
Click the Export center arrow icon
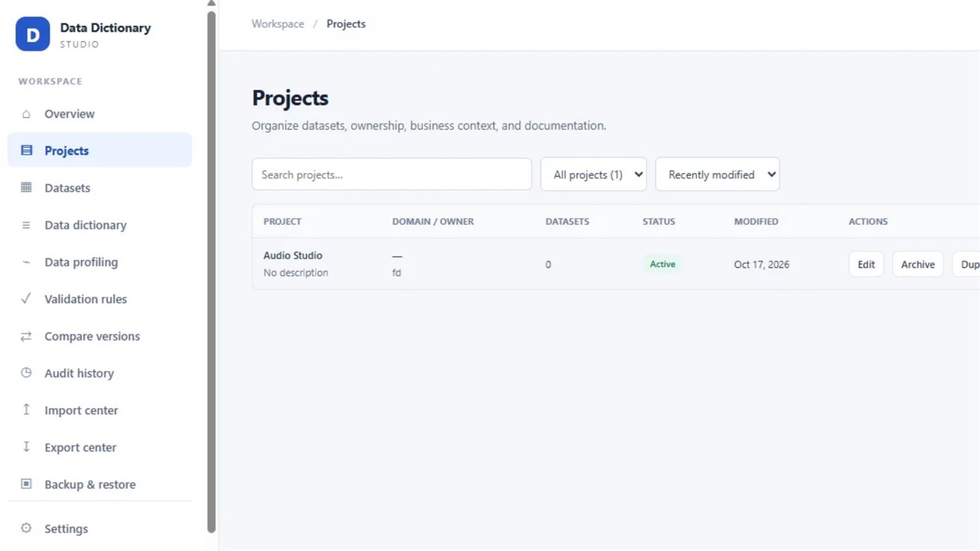coord(26,447)
